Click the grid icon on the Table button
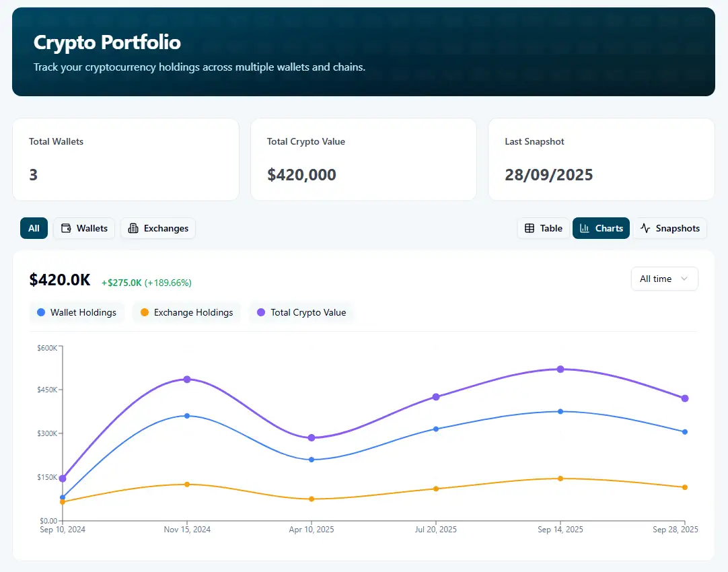The height and width of the screenshot is (572, 728). tap(530, 228)
